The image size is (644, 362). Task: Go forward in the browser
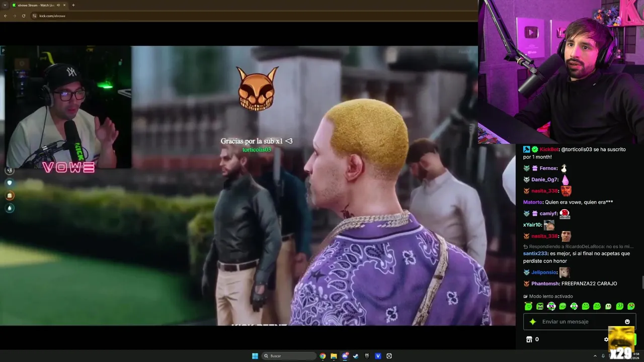pos(15,16)
